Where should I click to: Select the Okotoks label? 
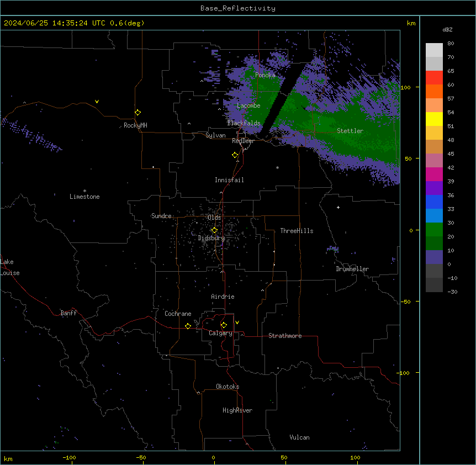point(228,387)
